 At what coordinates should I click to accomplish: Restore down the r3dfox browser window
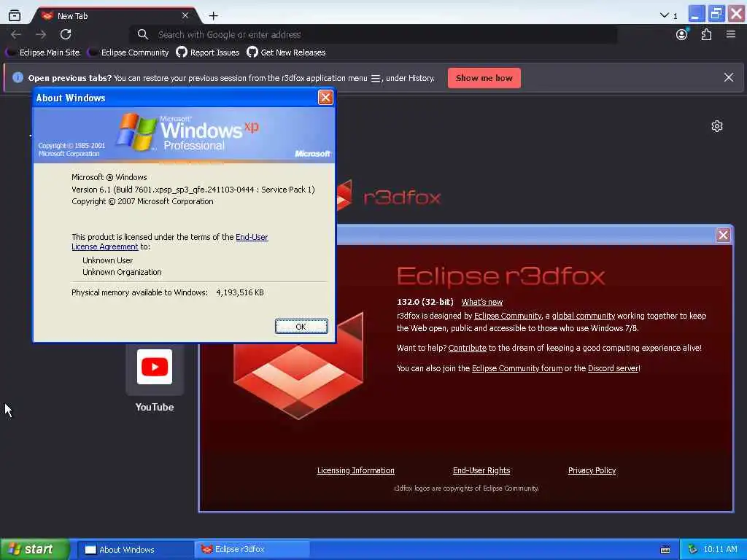point(716,13)
